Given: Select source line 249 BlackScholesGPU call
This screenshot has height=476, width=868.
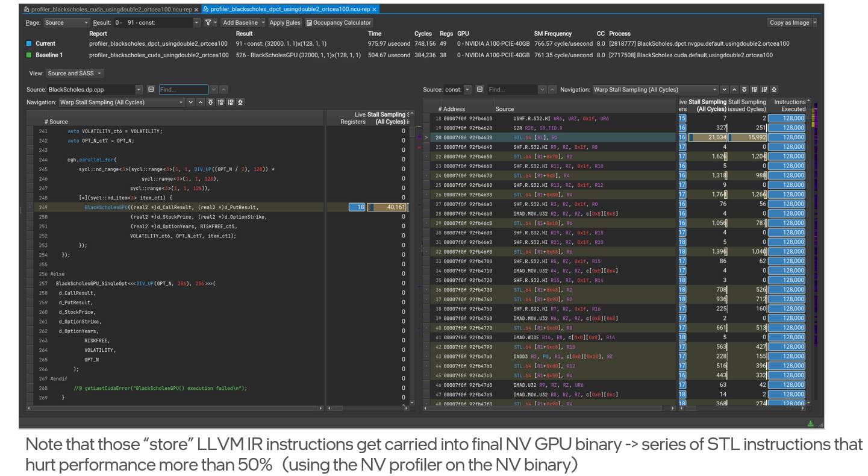Looking at the screenshot, I should 175,207.
